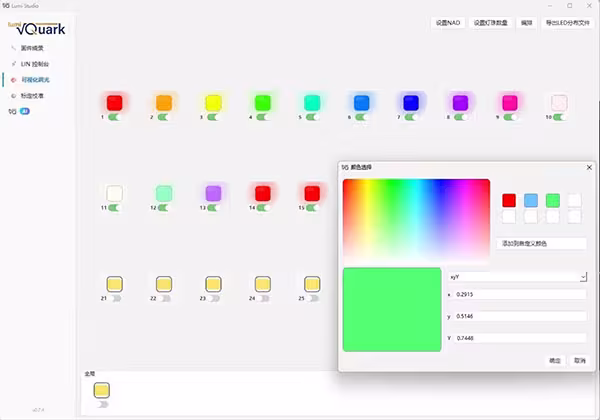
Task: Cancel the color dialog with 取消
Action: pos(580,360)
